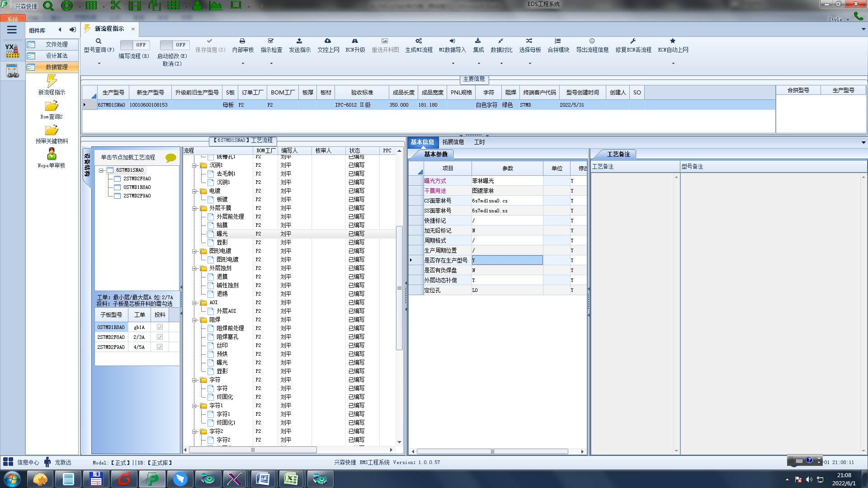Viewport: 868px width, 488px height.
Task: Switch to 拓展信息 tab
Action: [453, 142]
